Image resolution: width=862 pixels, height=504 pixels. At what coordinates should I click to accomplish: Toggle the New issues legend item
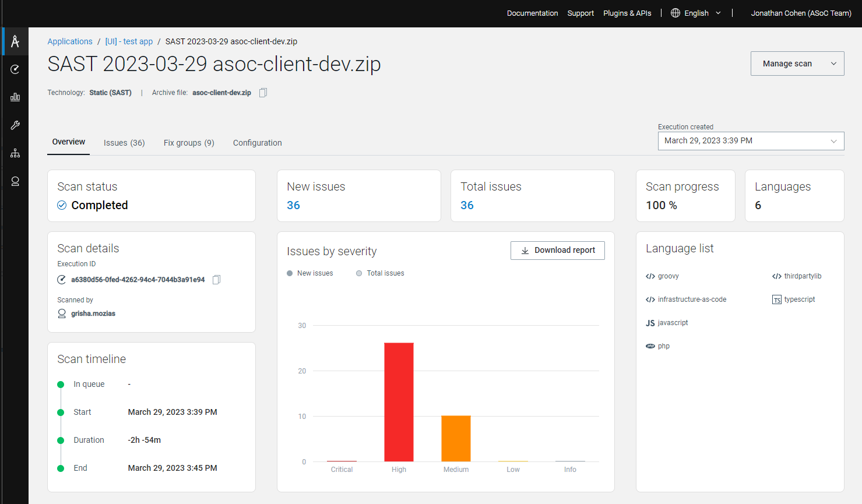click(310, 273)
